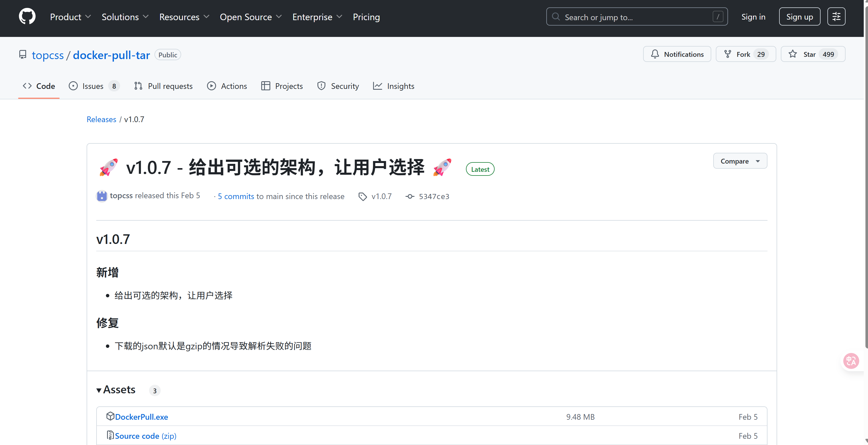Screen dimensions: 868x445
Task: Click topcss user avatar
Action: (x=101, y=196)
